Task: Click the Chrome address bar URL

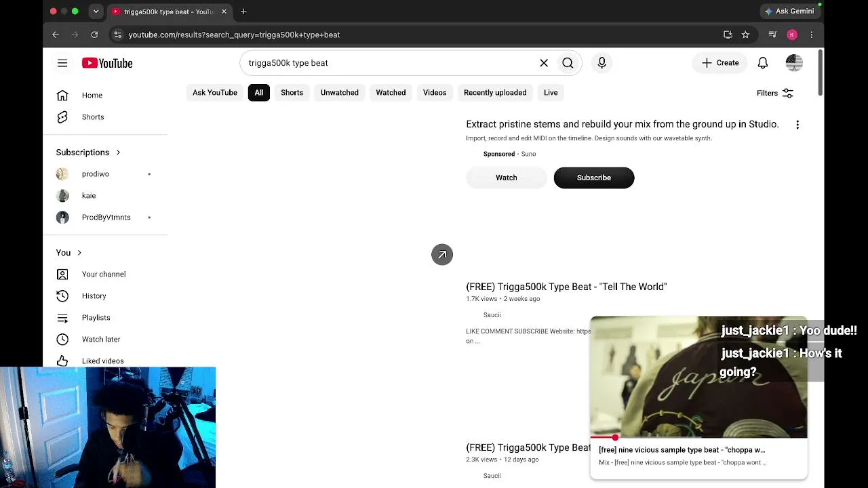Action: coord(234,35)
